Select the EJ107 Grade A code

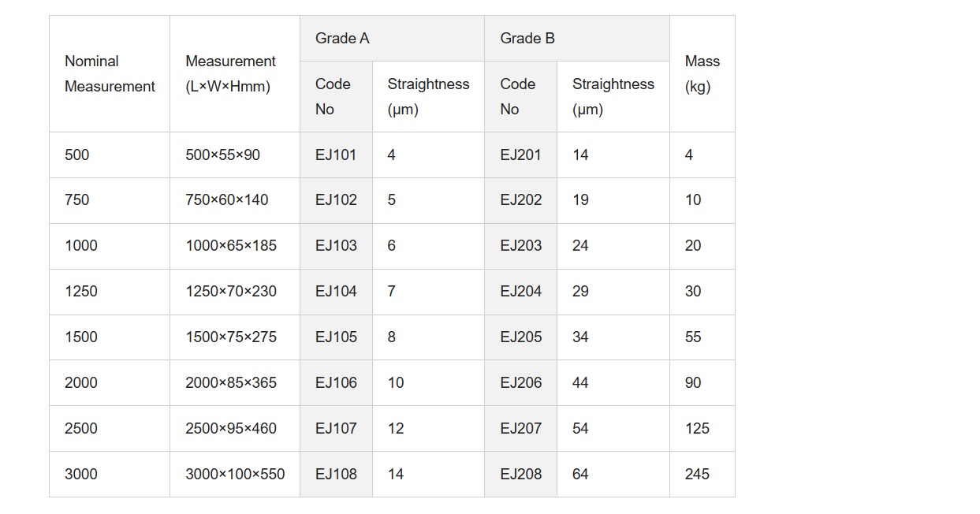pyautogui.click(x=336, y=429)
